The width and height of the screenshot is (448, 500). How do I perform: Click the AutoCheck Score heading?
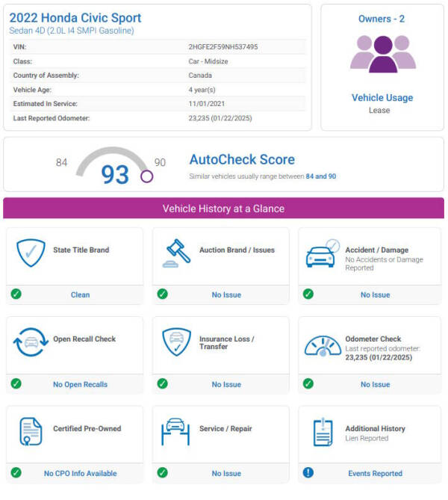tap(242, 159)
